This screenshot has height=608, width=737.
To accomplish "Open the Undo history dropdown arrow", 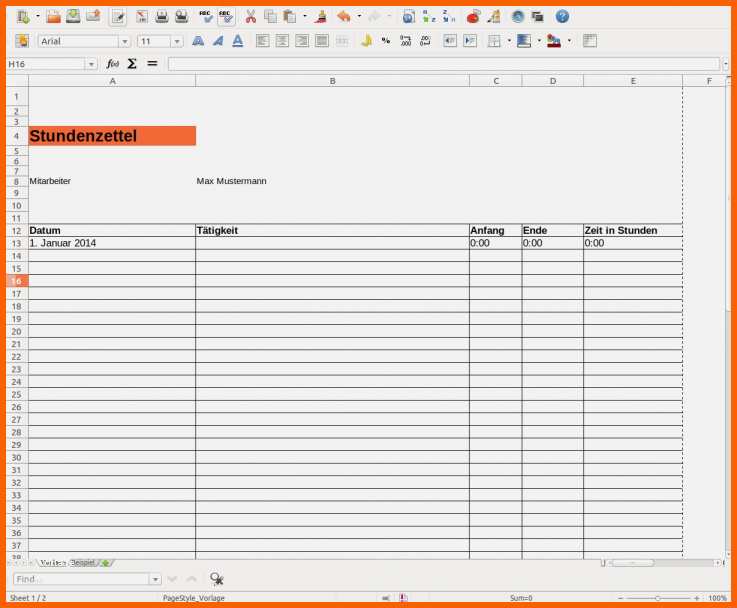I will point(359,16).
